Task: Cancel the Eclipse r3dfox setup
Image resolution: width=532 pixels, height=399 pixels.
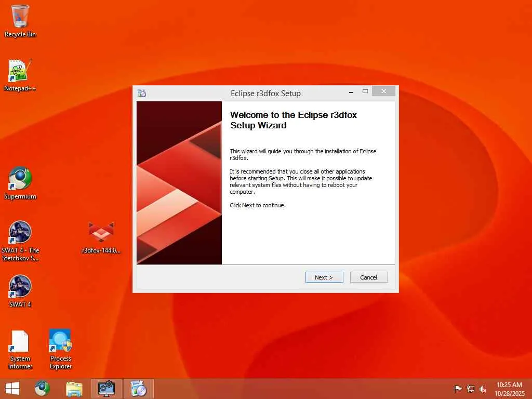Action: click(368, 277)
